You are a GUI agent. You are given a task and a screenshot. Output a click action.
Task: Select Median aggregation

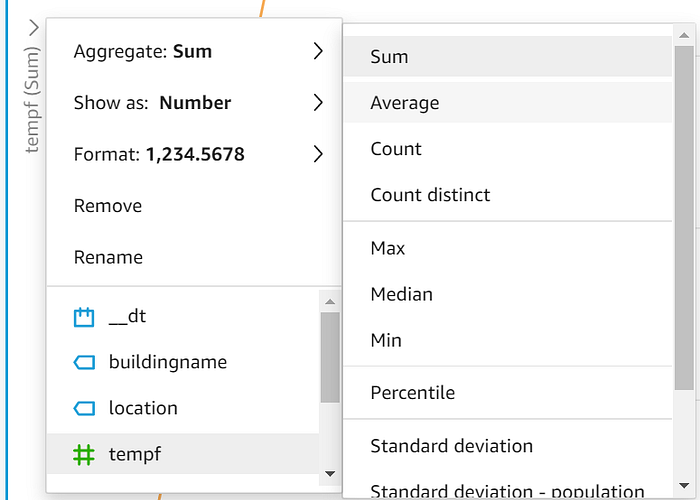coord(508,294)
